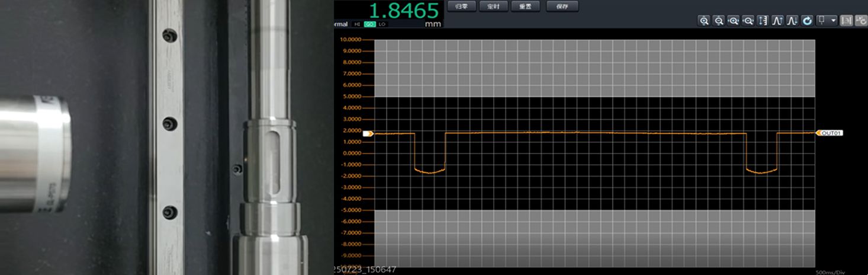This screenshot has width=868, height=275.
Task: Toggle the cursor measurement icon
Action: (x=847, y=21)
